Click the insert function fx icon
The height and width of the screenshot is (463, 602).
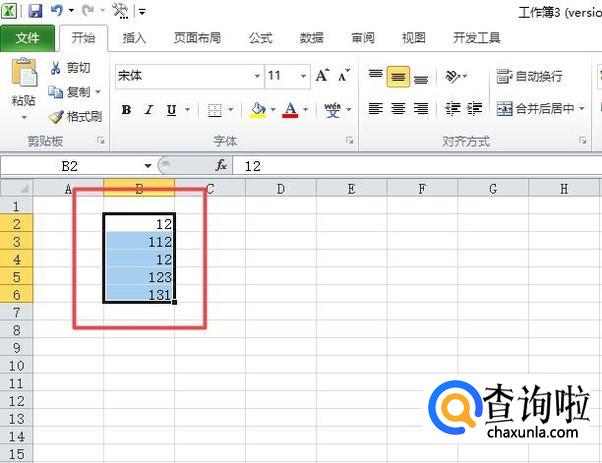pyautogui.click(x=221, y=166)
